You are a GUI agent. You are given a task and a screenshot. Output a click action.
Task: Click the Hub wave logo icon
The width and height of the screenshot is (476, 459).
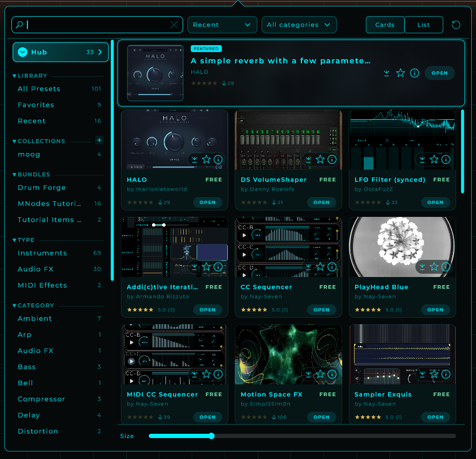(23, 52)
